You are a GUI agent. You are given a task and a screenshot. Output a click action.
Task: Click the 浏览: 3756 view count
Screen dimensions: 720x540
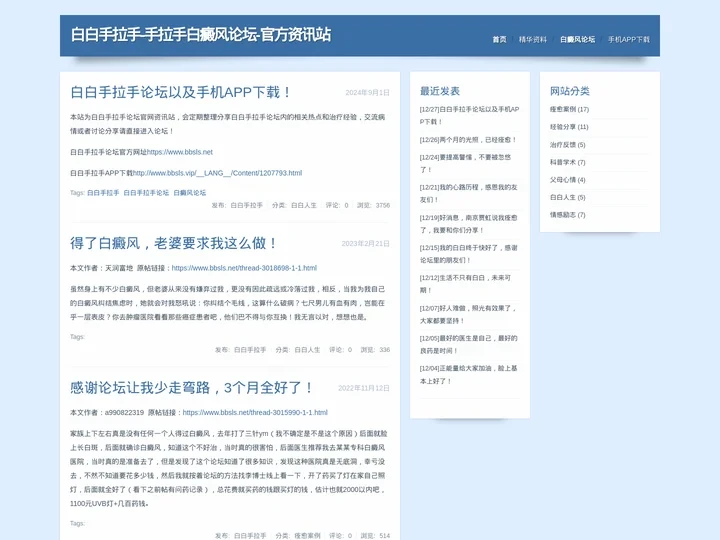373,205
